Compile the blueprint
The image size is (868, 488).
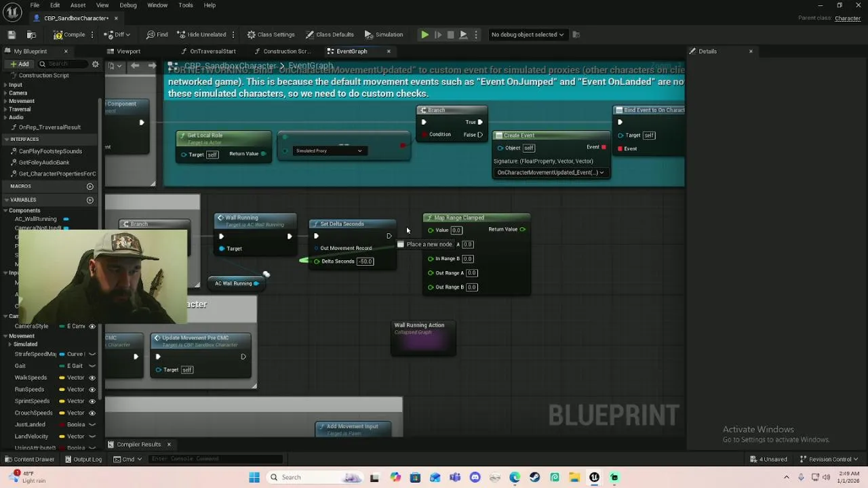(x=69, y=35)
